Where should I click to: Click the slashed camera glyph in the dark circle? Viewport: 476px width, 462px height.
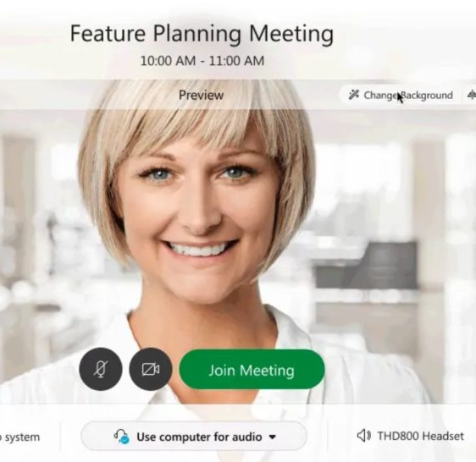coord(151,370)
